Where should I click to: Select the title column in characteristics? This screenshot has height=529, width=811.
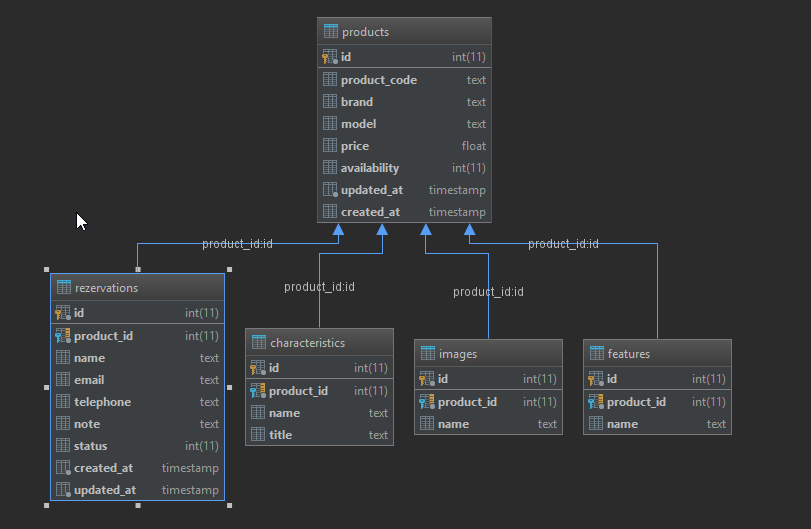pos(280,435)
